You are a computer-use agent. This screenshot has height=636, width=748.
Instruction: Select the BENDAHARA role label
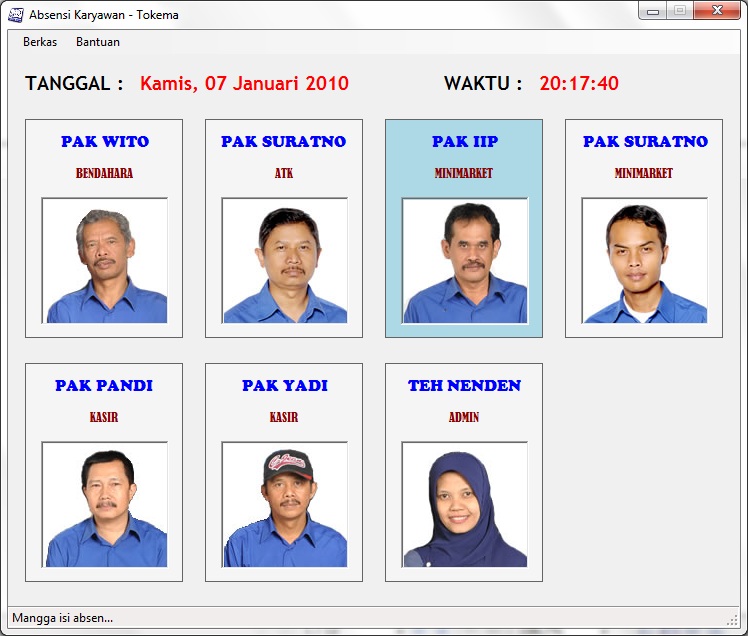(x=104, y=173)
